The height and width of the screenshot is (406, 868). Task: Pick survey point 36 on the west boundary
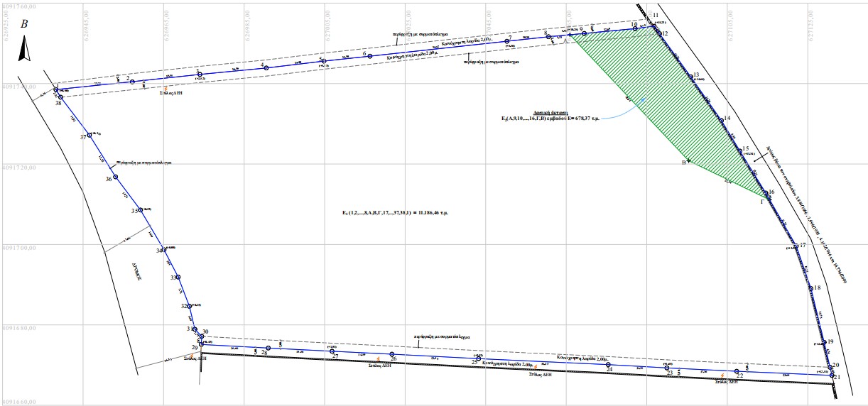click(x=115, y=177)
